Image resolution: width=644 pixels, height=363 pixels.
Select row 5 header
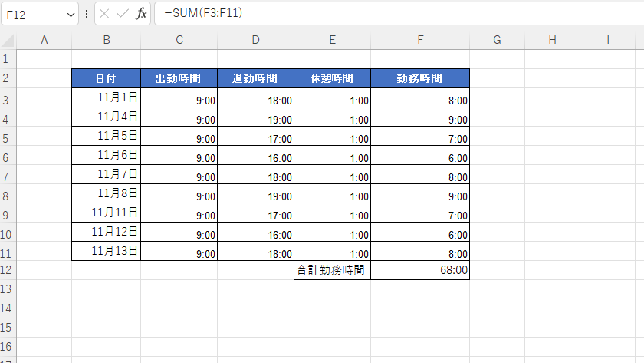[x=8, y=136]
